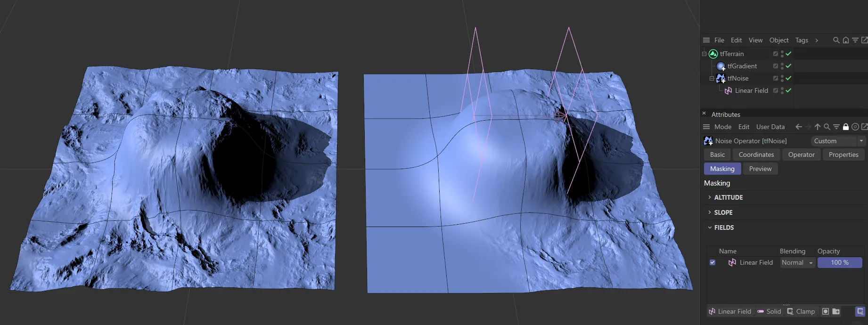Viewport: 868px width, 325px height.
Task: Go back with Attributes left arrow
Action: coord(798,127)
